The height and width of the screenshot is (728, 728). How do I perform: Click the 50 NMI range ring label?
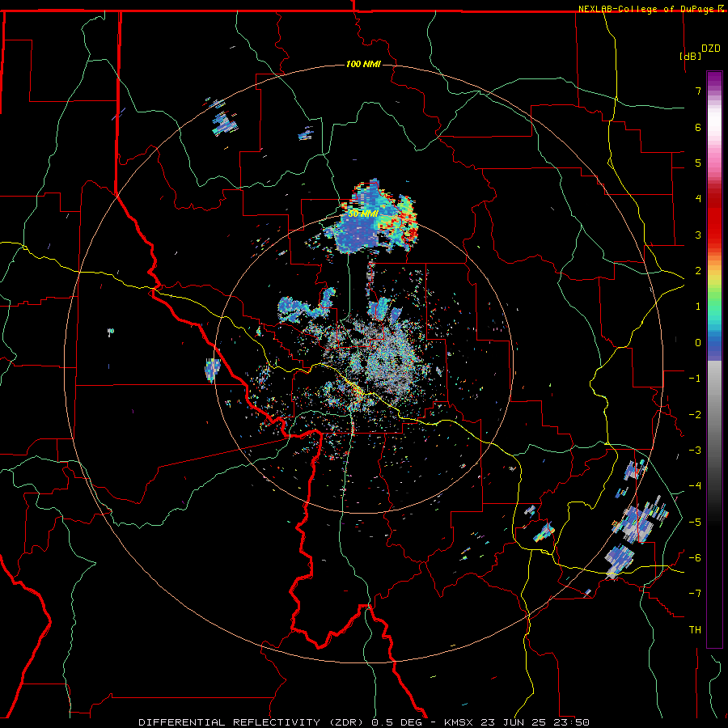363,214
